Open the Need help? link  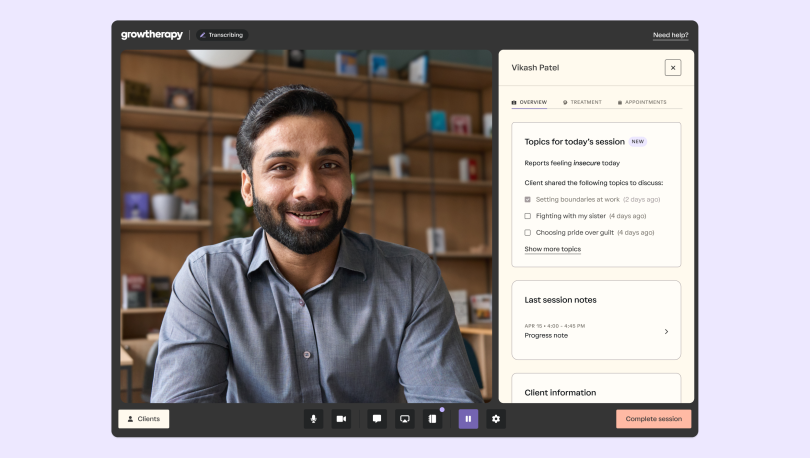click(x=670, y=35)
